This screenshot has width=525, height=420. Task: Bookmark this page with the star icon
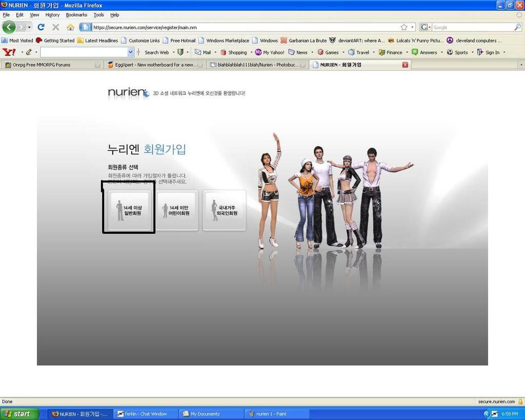(403, 27)
